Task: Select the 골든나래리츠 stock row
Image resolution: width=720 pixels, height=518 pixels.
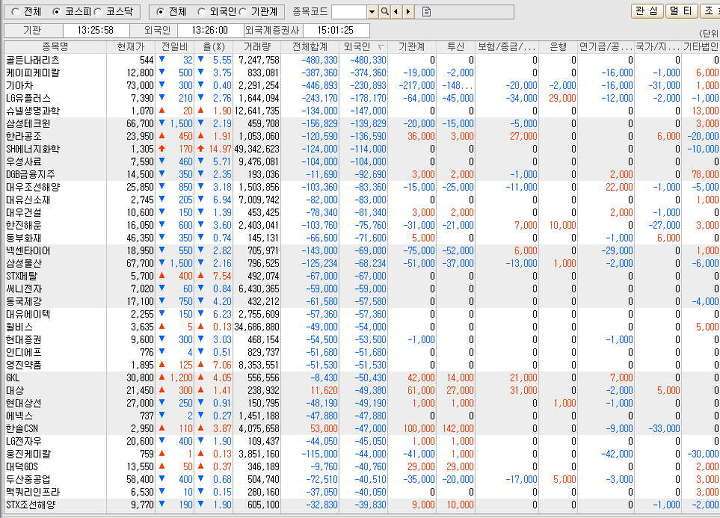Action: click(x=362, y=60)
